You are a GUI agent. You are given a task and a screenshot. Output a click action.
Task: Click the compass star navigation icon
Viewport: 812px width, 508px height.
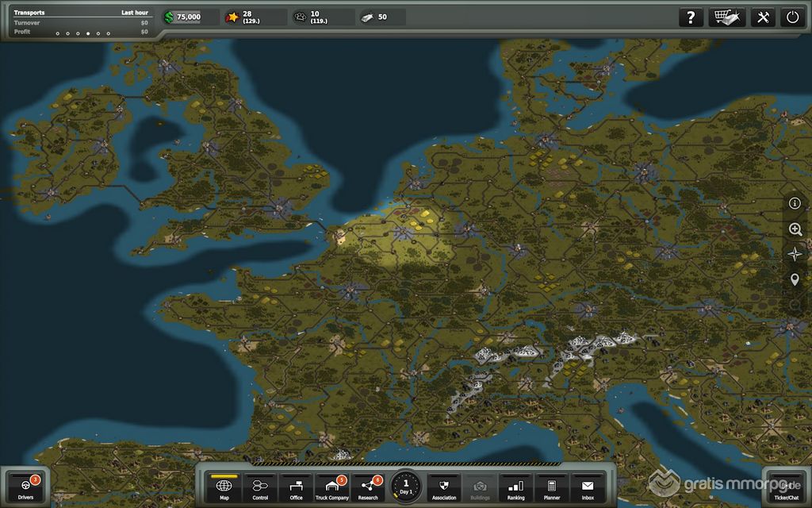tap(795, 254)
